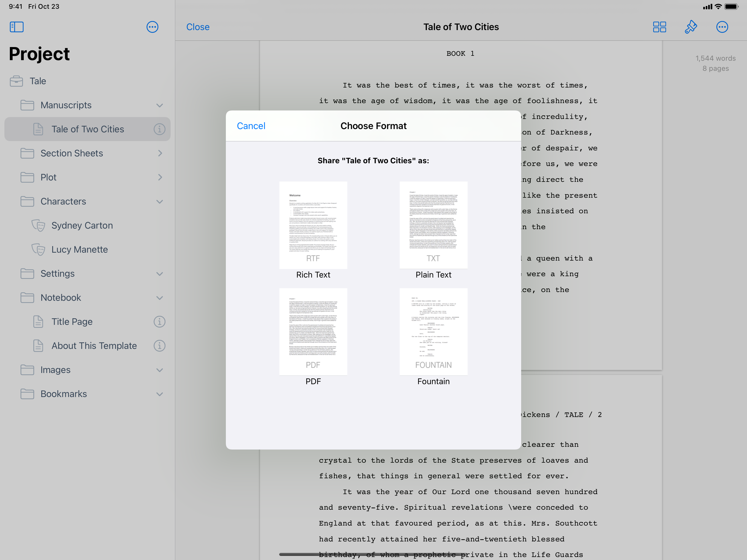Select the Fountain label
The height and width of the screenshot is (560, 747).
tap(433, 381)
